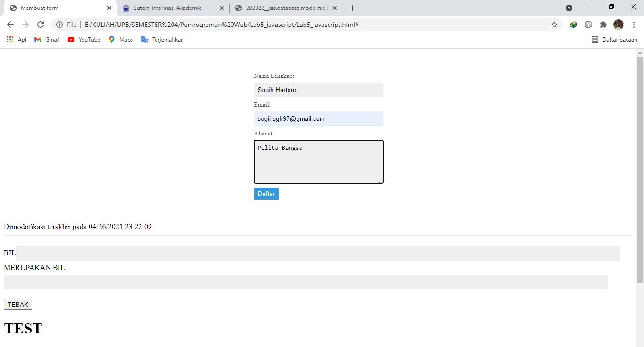Open the Chrome three-dot menu
Screen dimensions: 644x347
[x=633, y=24]
